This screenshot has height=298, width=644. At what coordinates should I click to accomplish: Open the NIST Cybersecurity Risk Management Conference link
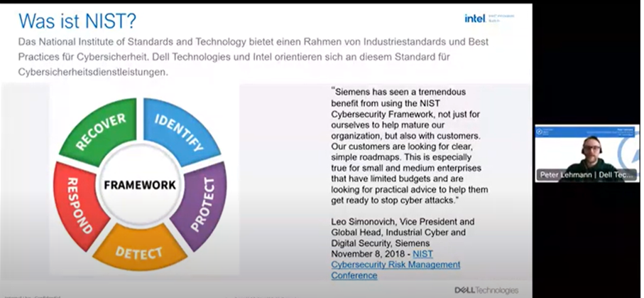coord(395,265)
